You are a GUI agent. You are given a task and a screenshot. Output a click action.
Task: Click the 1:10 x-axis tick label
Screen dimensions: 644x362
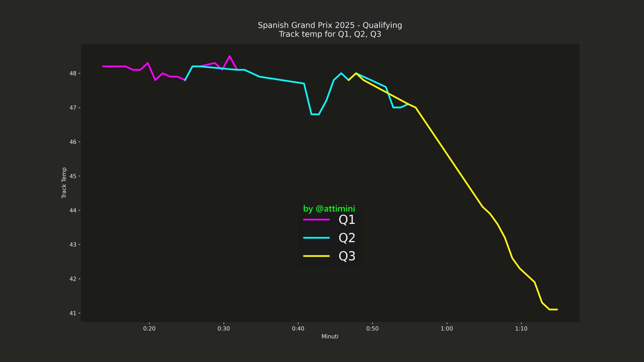point(521,329)
